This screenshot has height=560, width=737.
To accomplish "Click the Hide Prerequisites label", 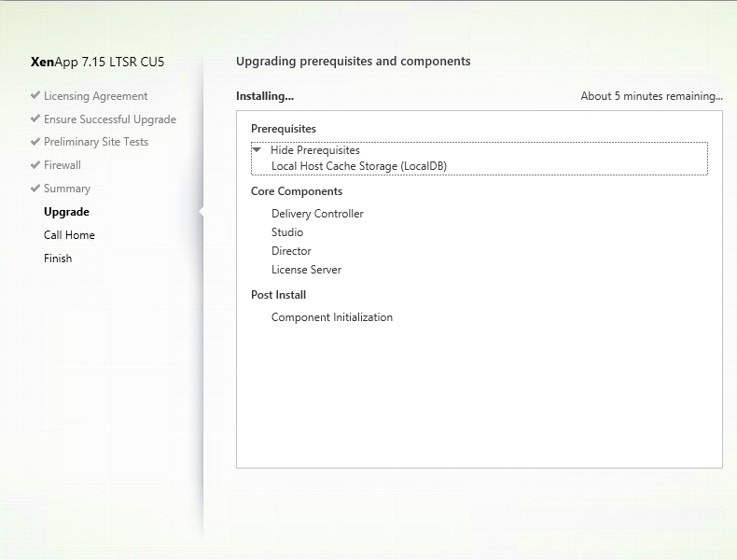I will pos(315,150).
